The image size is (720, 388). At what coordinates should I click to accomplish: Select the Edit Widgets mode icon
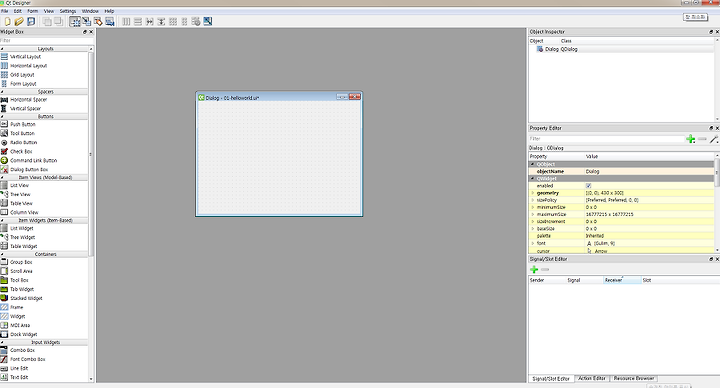pyautogui.click(x=75, y=22)
